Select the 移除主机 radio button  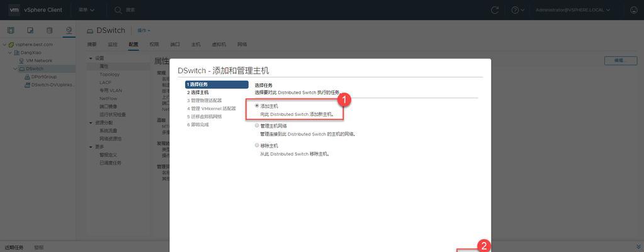[257, 146]
